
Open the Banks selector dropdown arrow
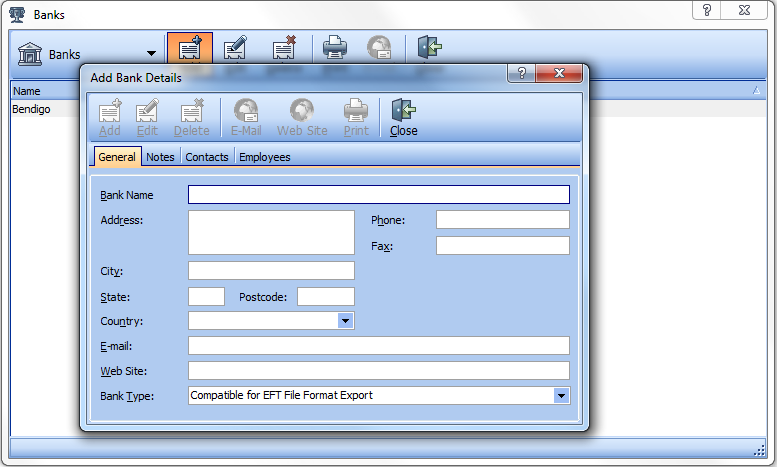(151, 54)
